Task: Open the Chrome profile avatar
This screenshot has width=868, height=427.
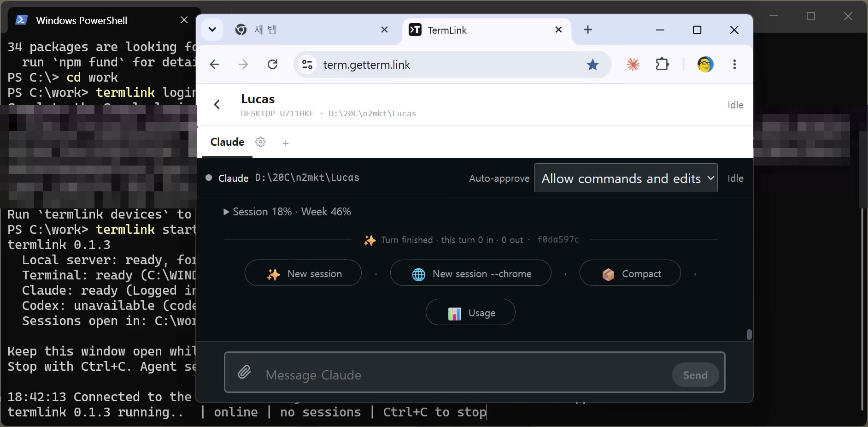Action: (x=705, y=65)
